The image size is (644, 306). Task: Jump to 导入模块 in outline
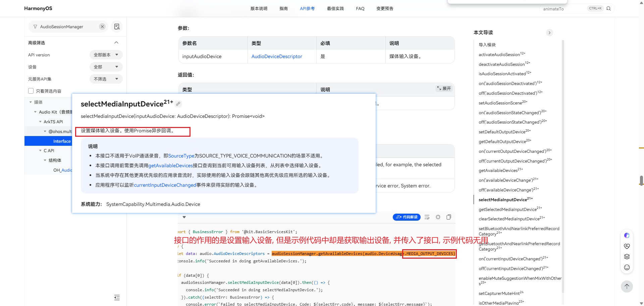pos(487,45)
